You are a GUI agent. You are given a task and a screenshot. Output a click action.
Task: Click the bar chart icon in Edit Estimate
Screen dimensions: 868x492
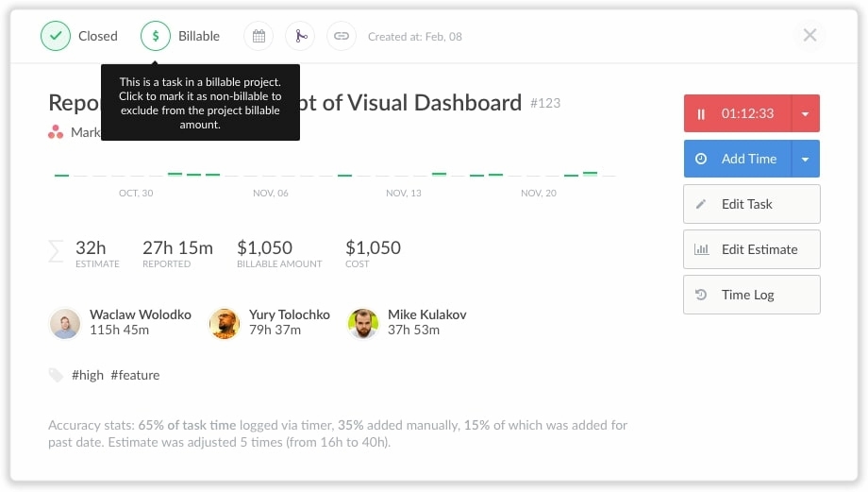701,249
